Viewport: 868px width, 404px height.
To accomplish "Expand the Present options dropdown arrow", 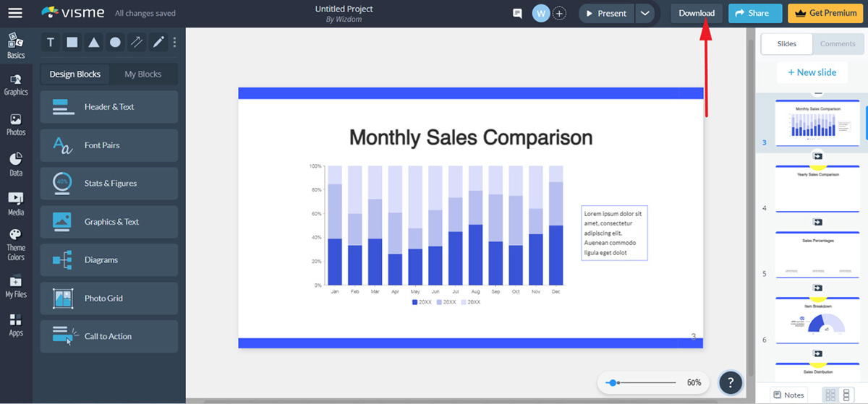I will (x=645, y=13).
